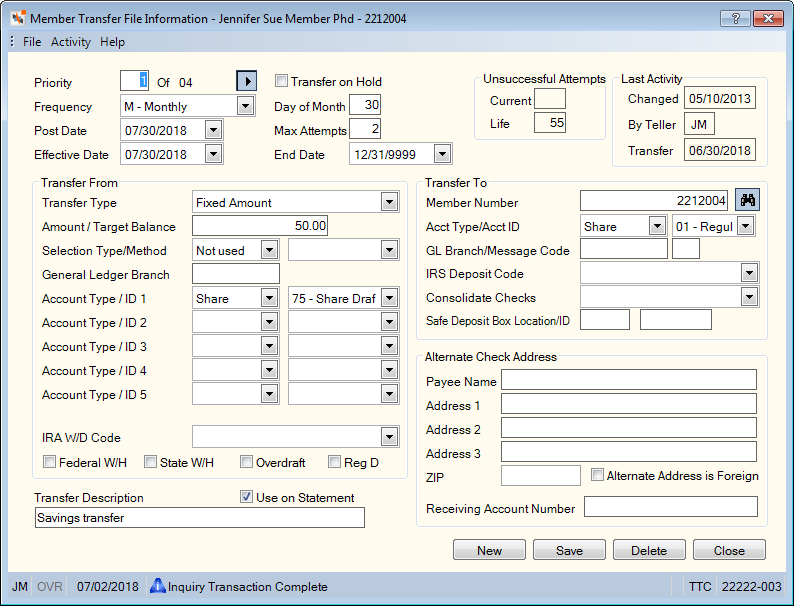794x606 pixels.
Task: Open the Account ID 5 dropdown
Action: [389, 394]
